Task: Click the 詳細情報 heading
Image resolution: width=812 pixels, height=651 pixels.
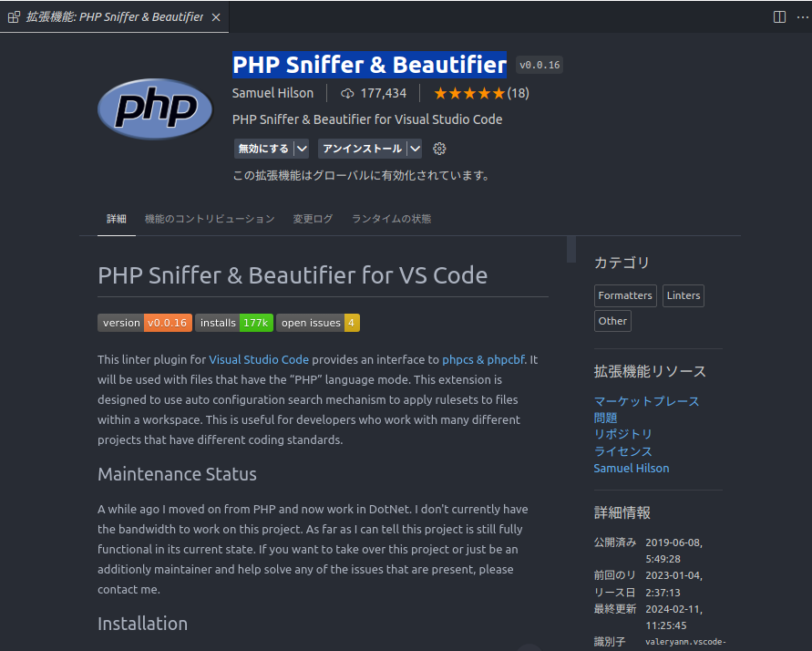Action: (622, 512)
